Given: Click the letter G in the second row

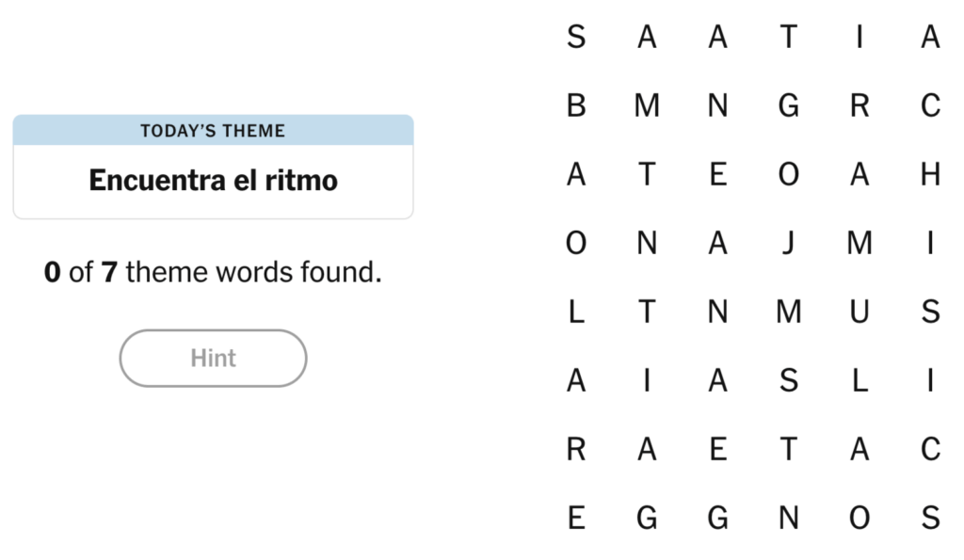Looking at the screenshot, I should pyautogui.click(x=788, y=105).
